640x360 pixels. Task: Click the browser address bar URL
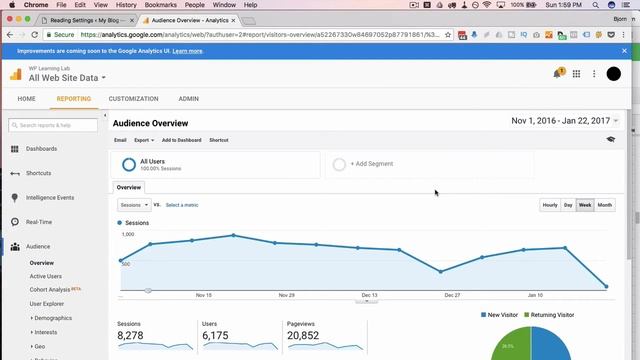(x=260, y=35)
